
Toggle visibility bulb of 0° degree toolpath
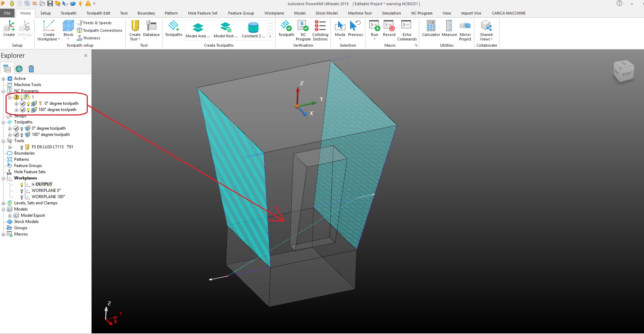22,128
